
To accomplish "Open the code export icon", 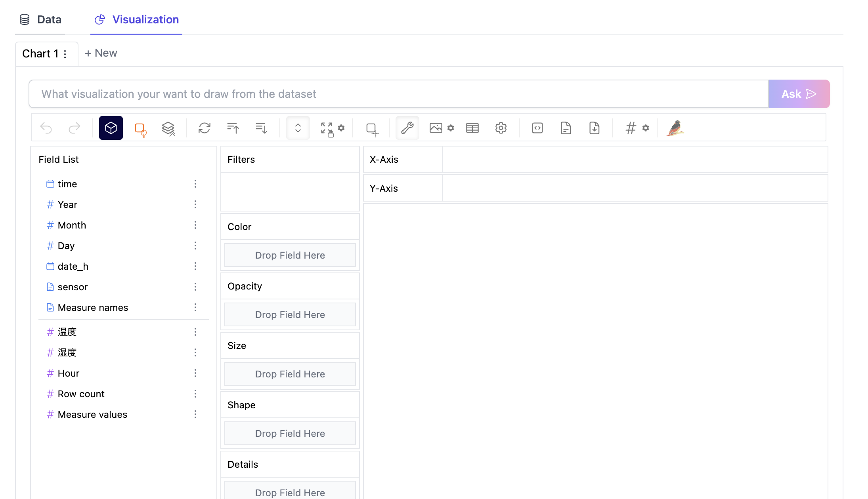I will (x=537, y=128).
